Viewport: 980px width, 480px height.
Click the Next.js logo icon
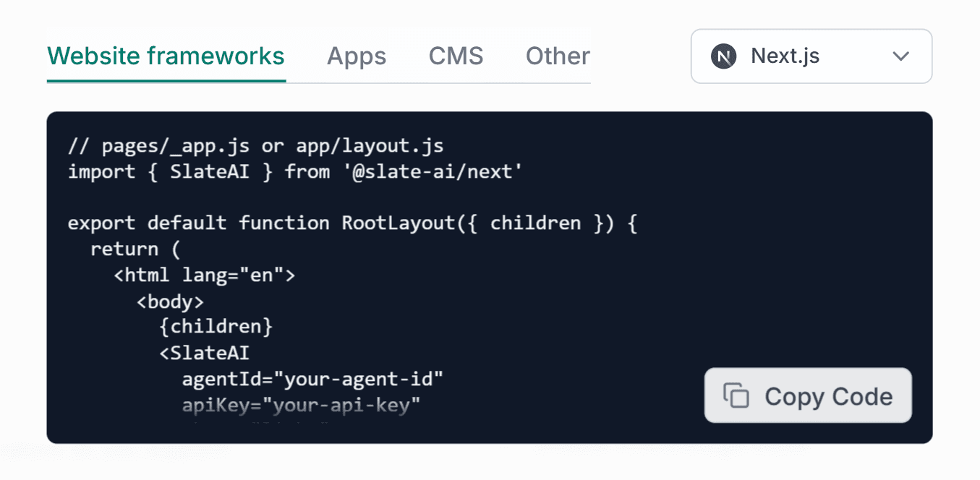point(723,56)
